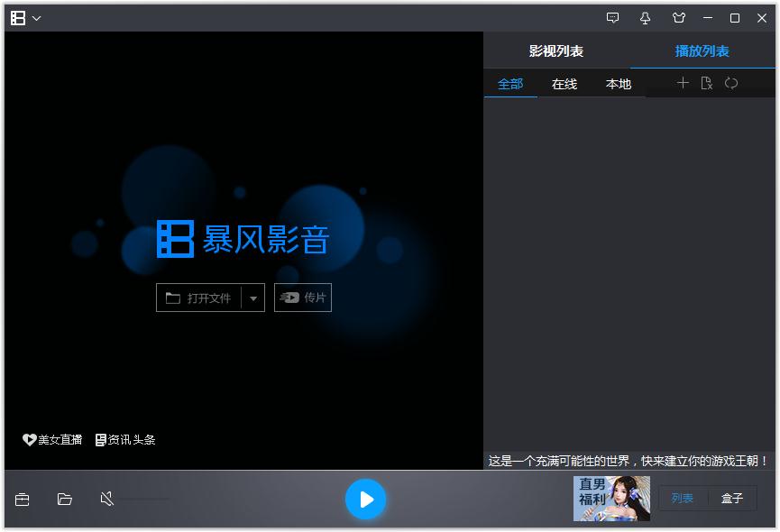This screenshot has height=532, width=780.
Task: Open the 资讯头条 news link
Action: tap(127, 440)
